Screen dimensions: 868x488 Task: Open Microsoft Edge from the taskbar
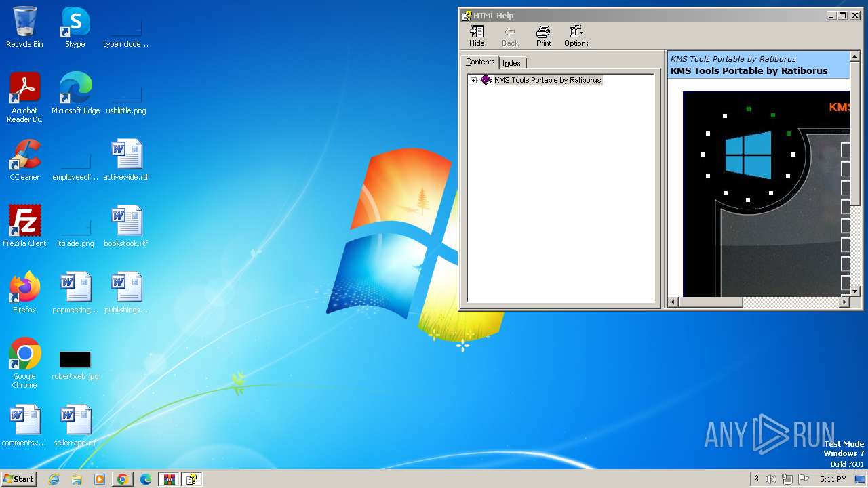[x=145, y=479]
